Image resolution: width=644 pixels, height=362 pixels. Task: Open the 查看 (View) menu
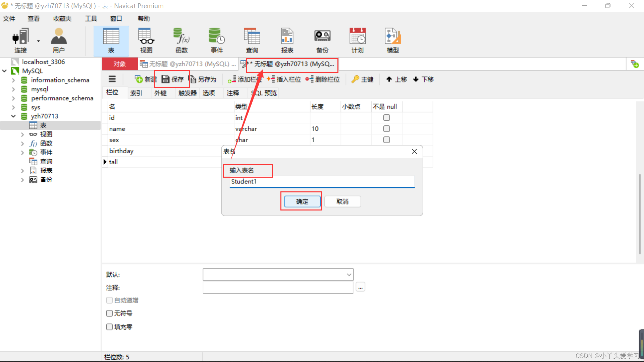click(x=34, y=18)
